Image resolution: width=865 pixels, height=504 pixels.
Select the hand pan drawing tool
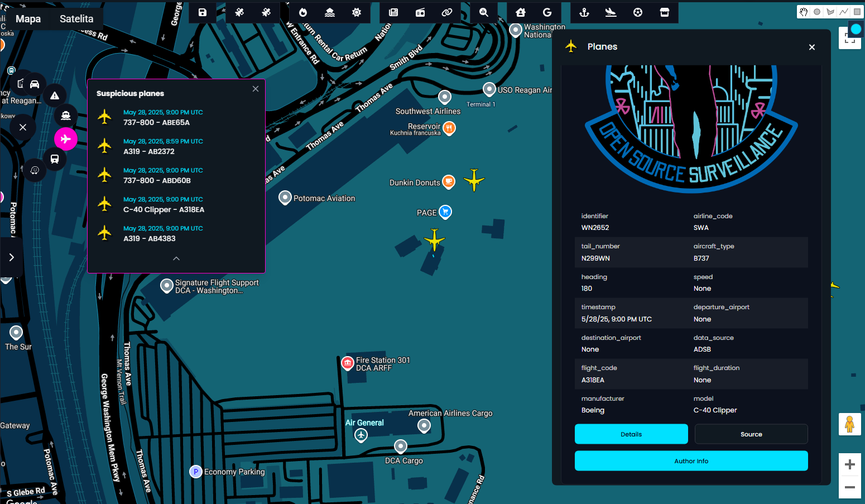tap(804, 12)
